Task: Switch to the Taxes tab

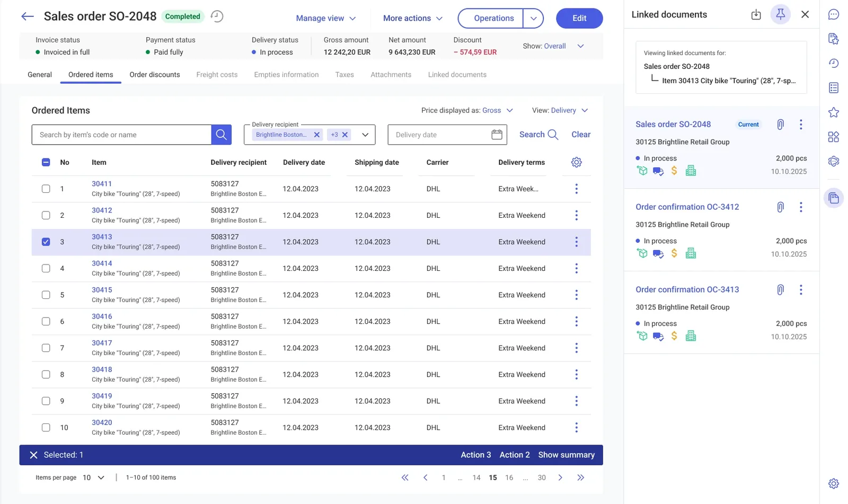Action: point(344,75)
